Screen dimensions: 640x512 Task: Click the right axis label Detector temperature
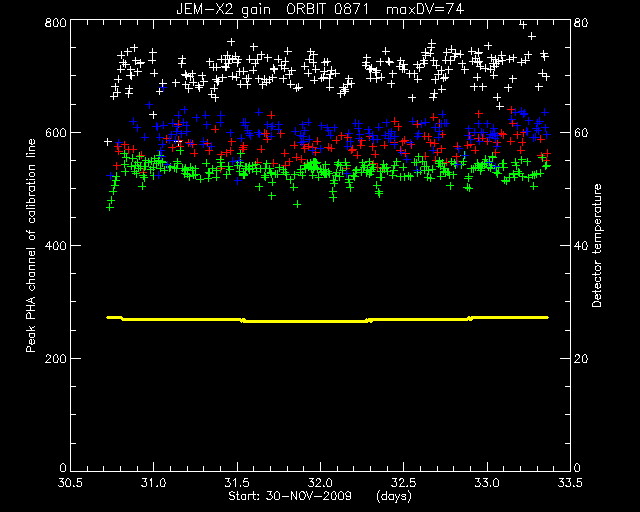coord(597,246)
